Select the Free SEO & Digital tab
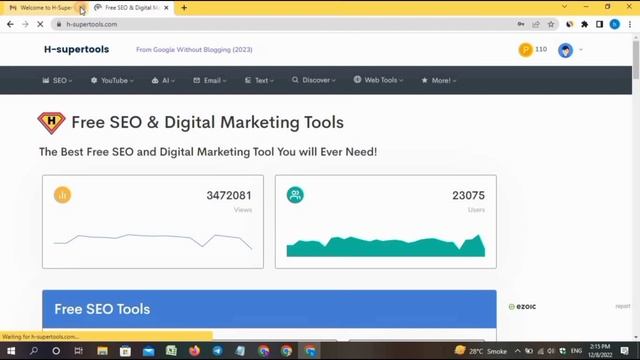Viewport: 640px width, 360px height. pyautogui.click(x=131, y=8)
